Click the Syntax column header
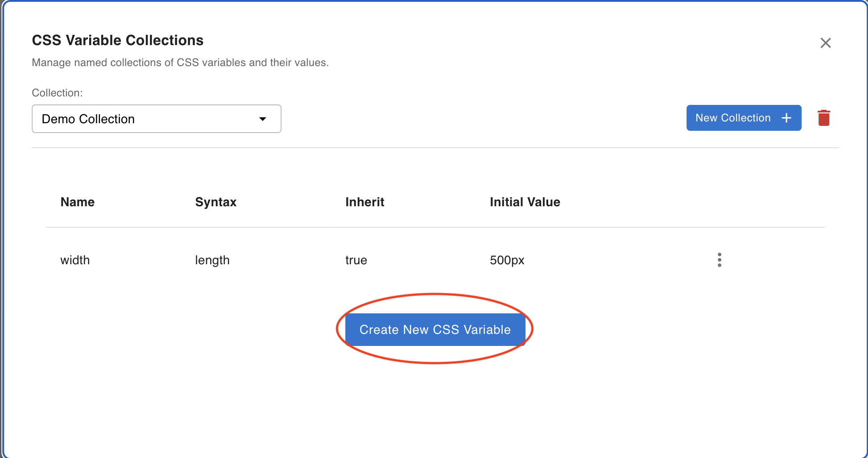Screen dimensions: 868x458 tap(216, 202)
